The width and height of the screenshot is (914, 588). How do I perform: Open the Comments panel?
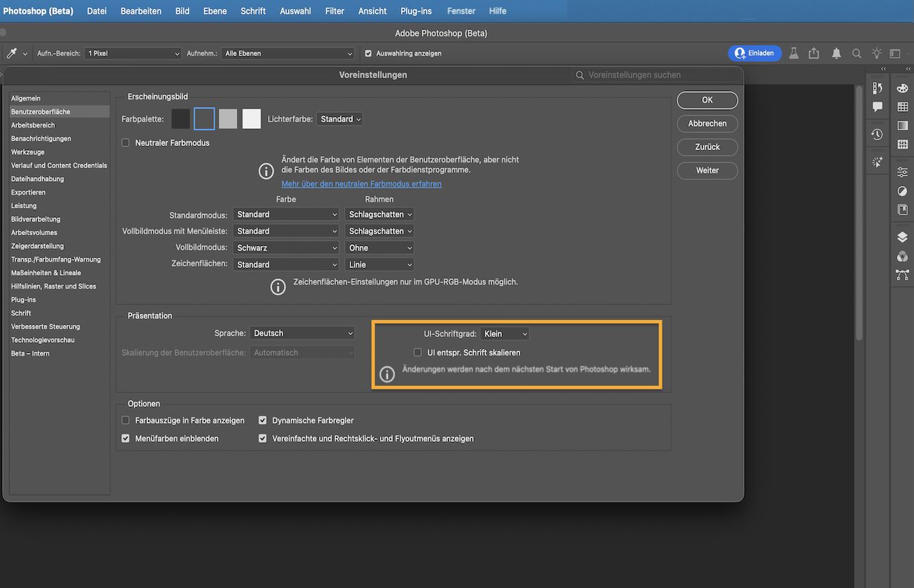pos(878,106)
